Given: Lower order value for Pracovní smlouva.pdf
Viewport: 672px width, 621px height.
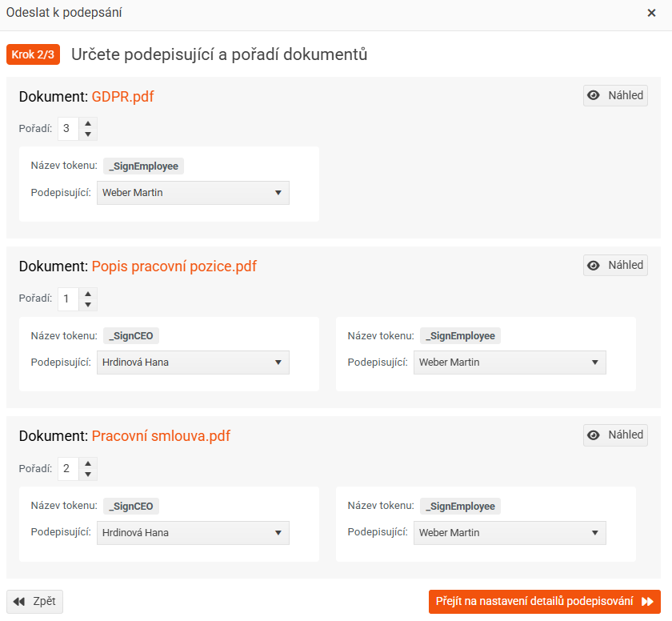Looking at the screenshot, I should 88,474.
